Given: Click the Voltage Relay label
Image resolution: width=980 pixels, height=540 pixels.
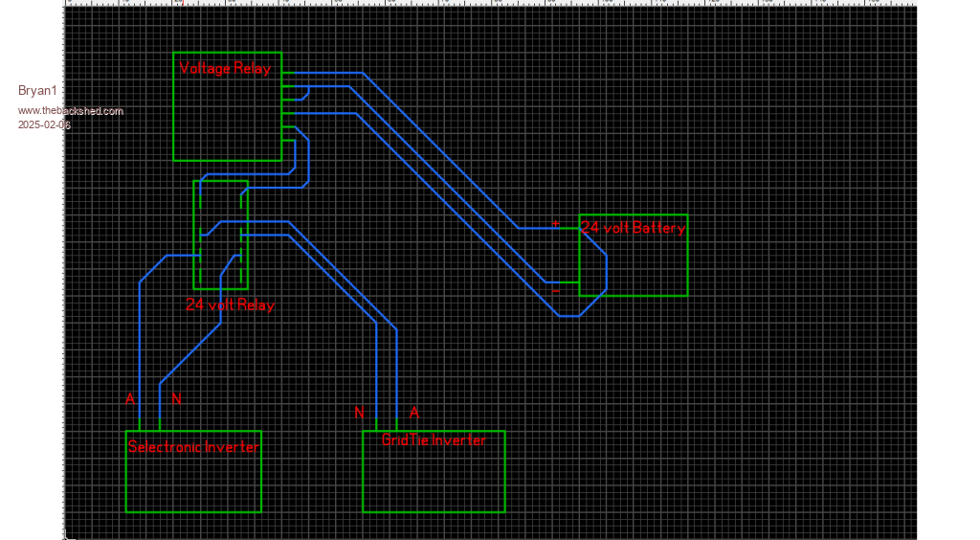Looking at the screenshot, I should coord(225,69).
